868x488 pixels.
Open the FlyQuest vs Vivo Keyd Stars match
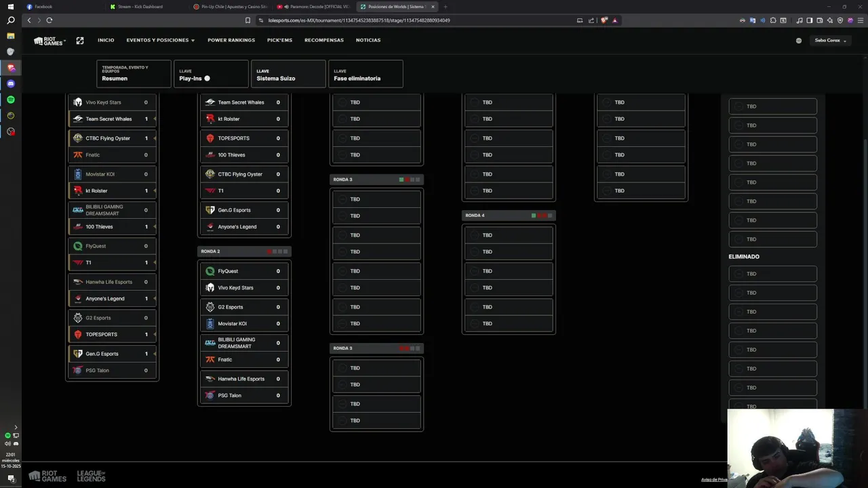pos(244,279)
